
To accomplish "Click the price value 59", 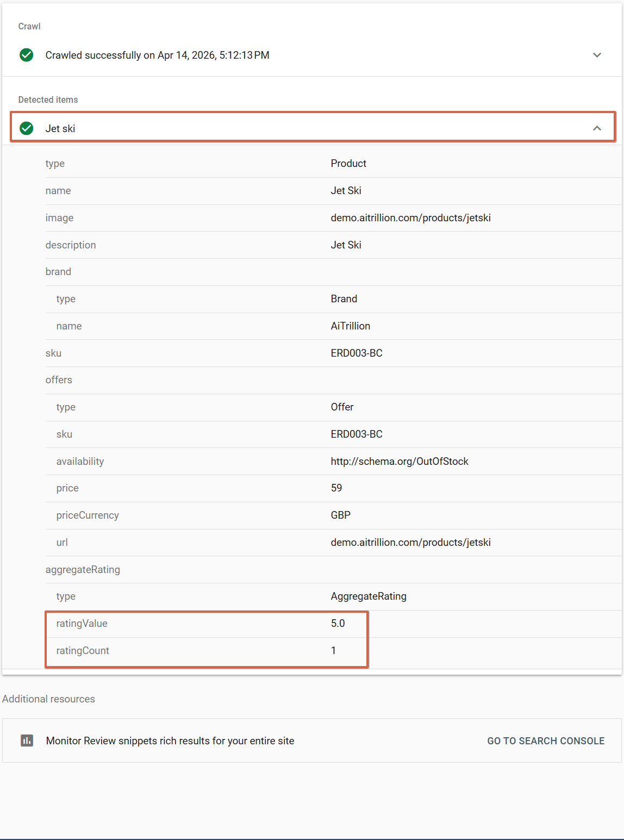I will point(336,488).
